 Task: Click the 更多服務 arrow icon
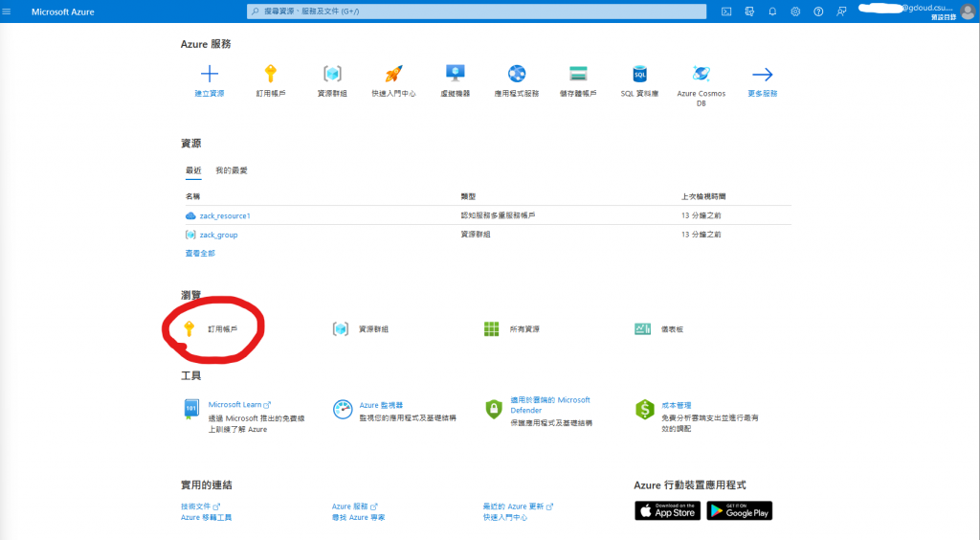pyautogui.click(x=763, y=75)
